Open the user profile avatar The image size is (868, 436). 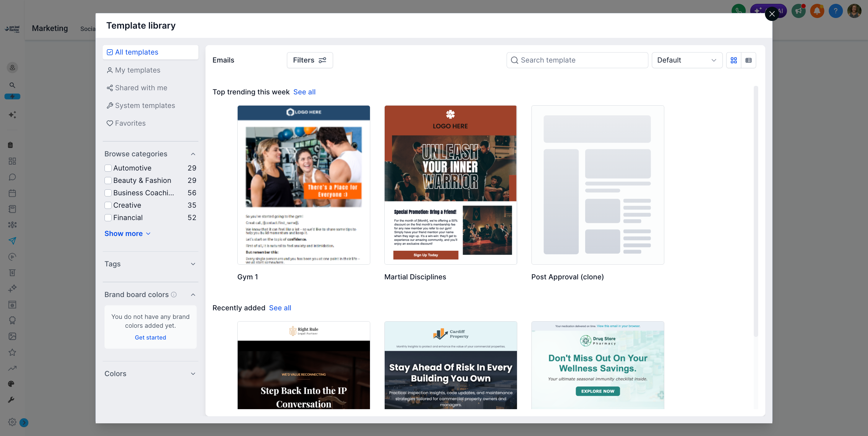(854, 11)
